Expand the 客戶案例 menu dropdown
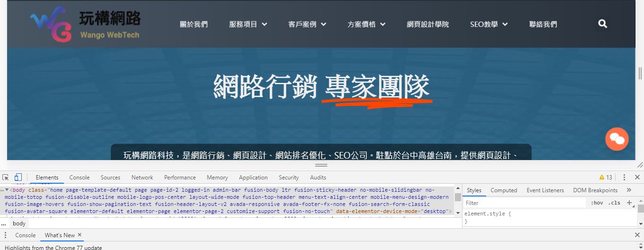The image size is (644, 250). (308, 24)
